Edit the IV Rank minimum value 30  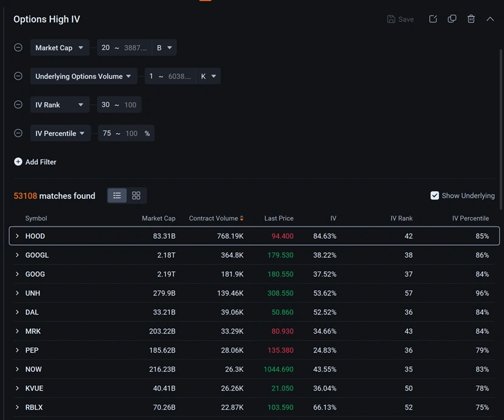click(x=105, y=105)
